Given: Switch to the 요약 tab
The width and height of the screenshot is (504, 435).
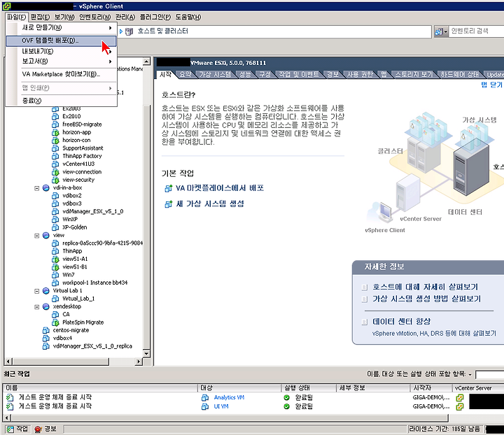Looking at the screenshot, I should pos(185,74).
